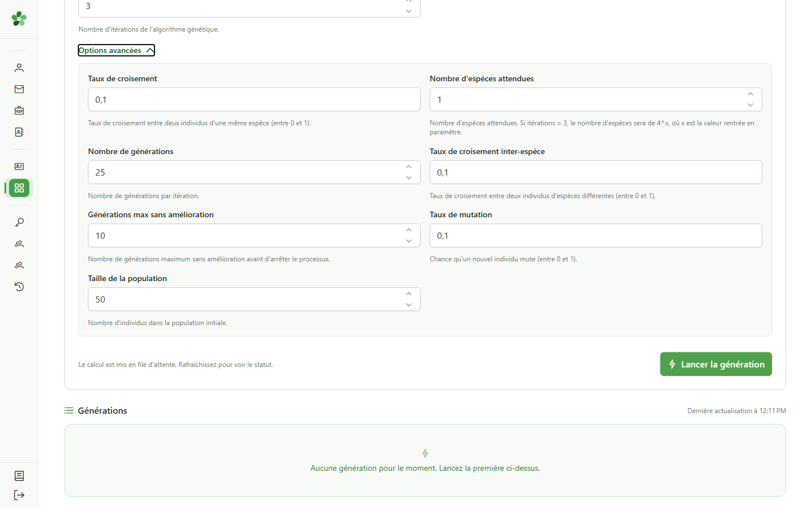
Task: Click 'Nombre d'espèces attendues. Si itérations = 3' hint
Action: 592,127
